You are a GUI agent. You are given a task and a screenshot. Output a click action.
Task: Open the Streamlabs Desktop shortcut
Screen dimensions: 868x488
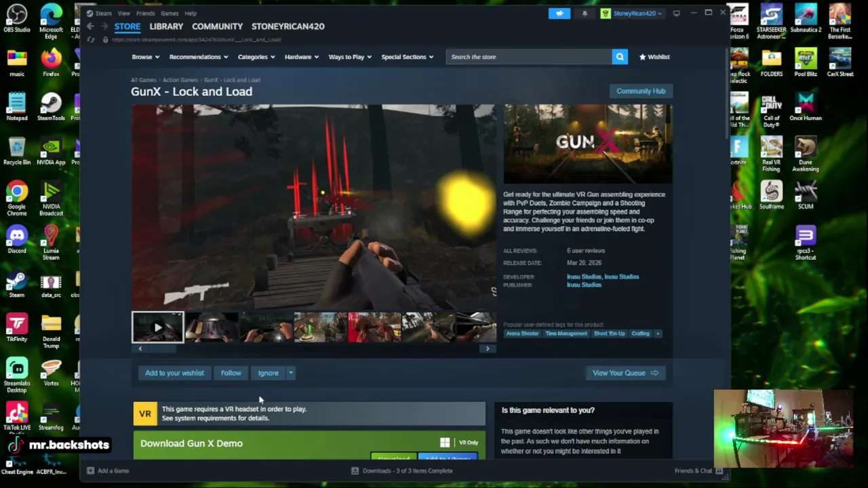click(x=17, y=375)
